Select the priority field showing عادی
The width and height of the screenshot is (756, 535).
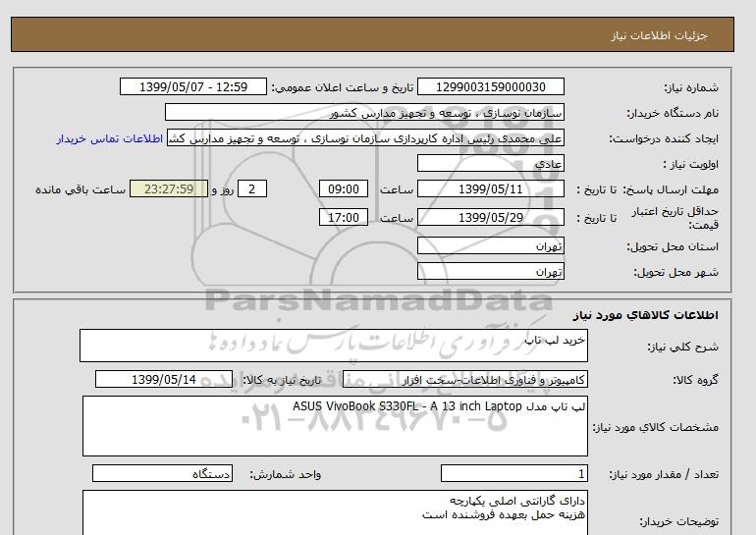pos(490,163)
